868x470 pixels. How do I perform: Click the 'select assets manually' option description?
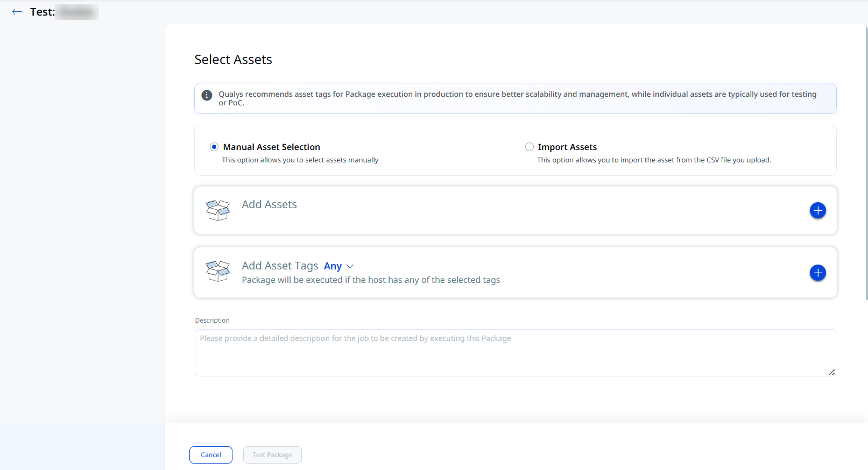(300, 160)
